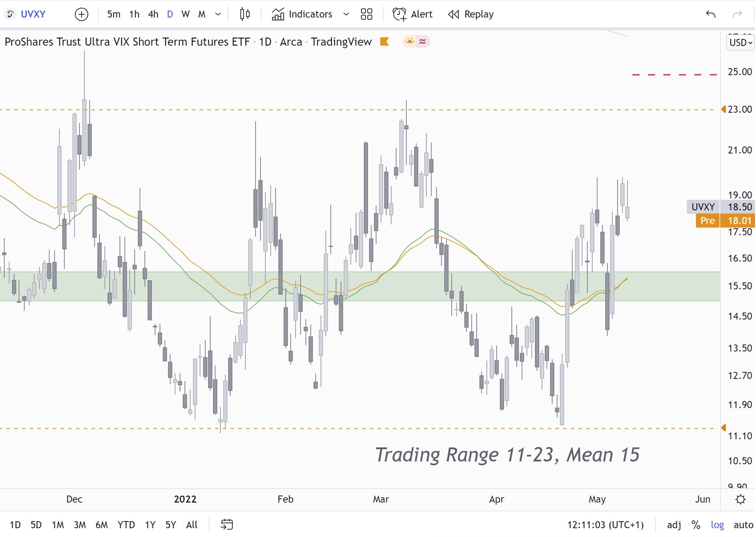Select the daily D timeframe
Screen dimensions: 756x537
(x=170, y=14)
